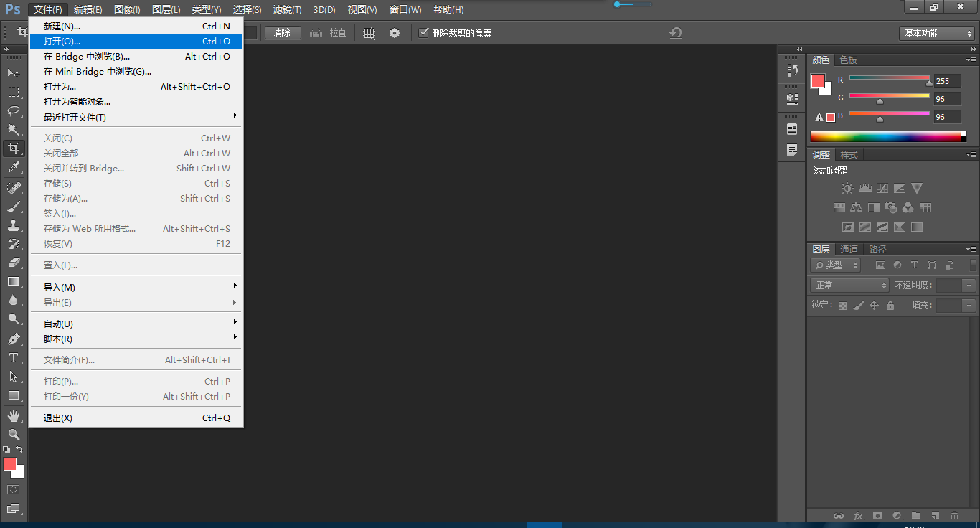
Task: Click the 清除 button in options bar
Action: click(283, 33)
